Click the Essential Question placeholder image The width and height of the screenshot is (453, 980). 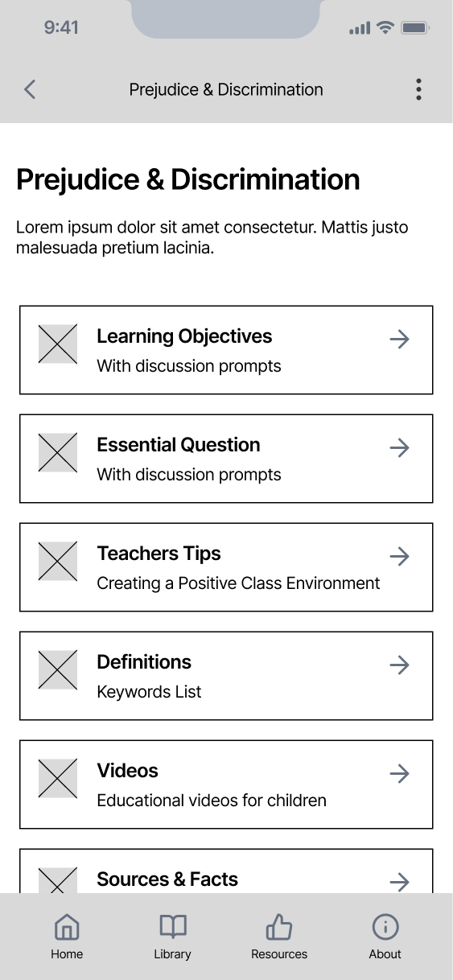coord(58,453)
